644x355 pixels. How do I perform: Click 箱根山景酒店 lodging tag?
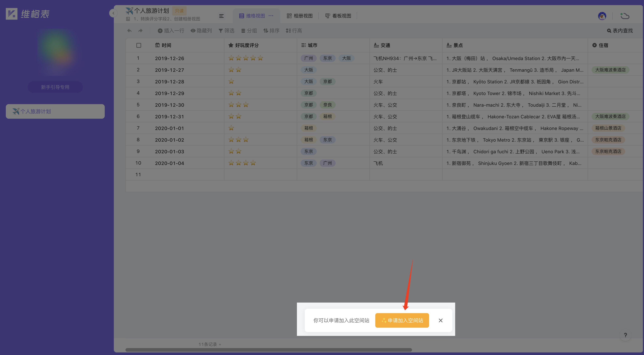coord(608,128)
